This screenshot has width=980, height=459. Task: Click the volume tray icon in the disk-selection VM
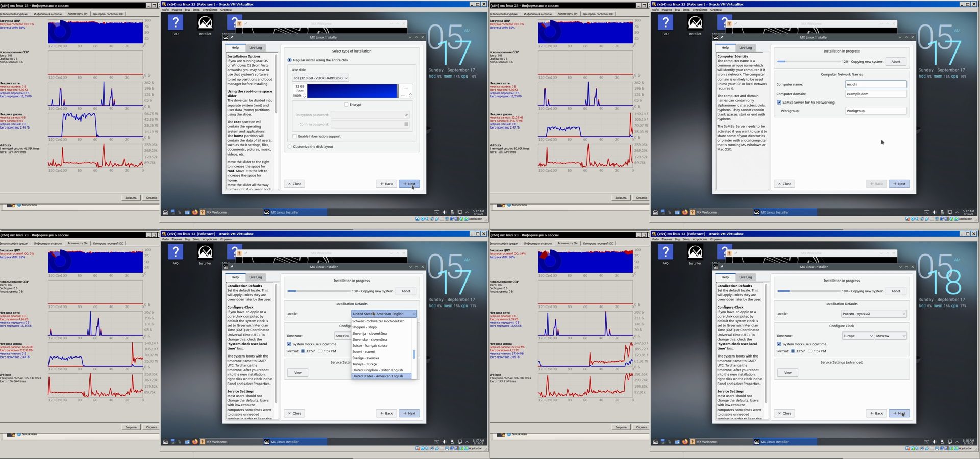tap(444, 212)
